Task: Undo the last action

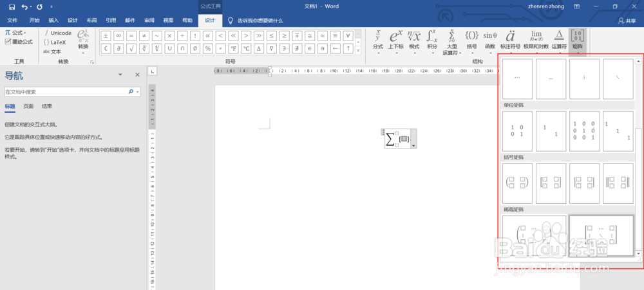Action: coord(24,6)
